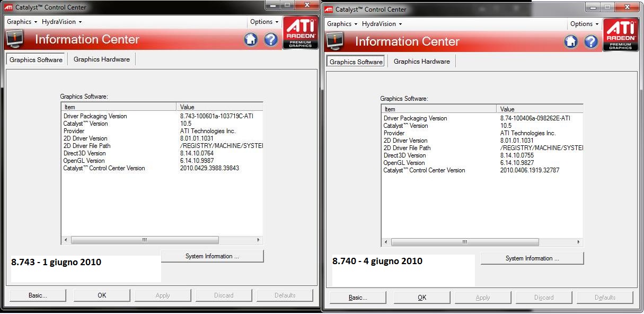The height and width of the screenshot is (314, 644).
Task: Click the Home icon in the right window
Action: coord(571,41)
